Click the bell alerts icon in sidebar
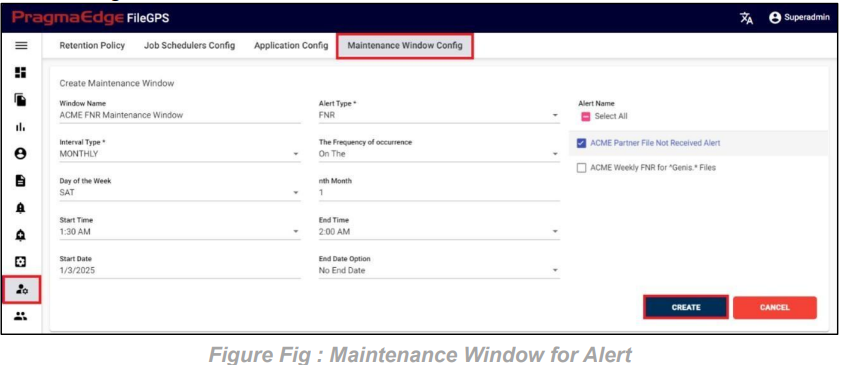841x365 pixels. tap(21, 208)
